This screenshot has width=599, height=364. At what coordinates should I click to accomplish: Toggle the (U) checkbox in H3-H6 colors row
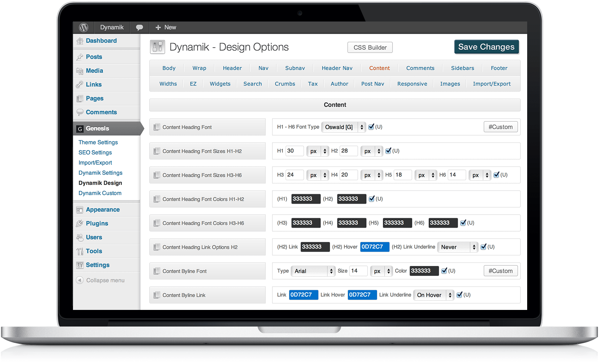463,223
